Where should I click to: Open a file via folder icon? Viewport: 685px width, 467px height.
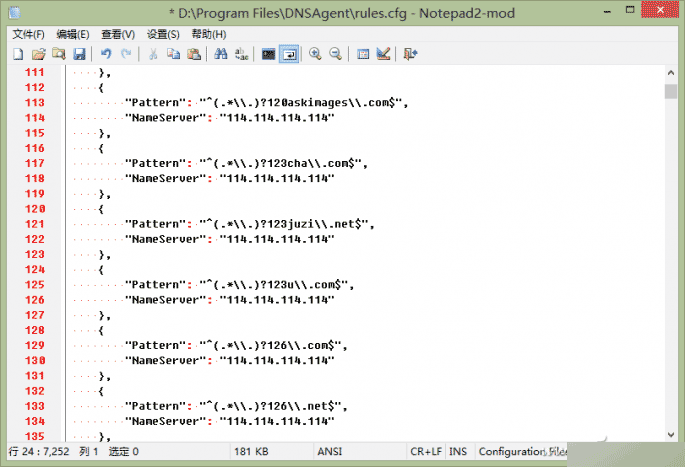click(38, 54)
